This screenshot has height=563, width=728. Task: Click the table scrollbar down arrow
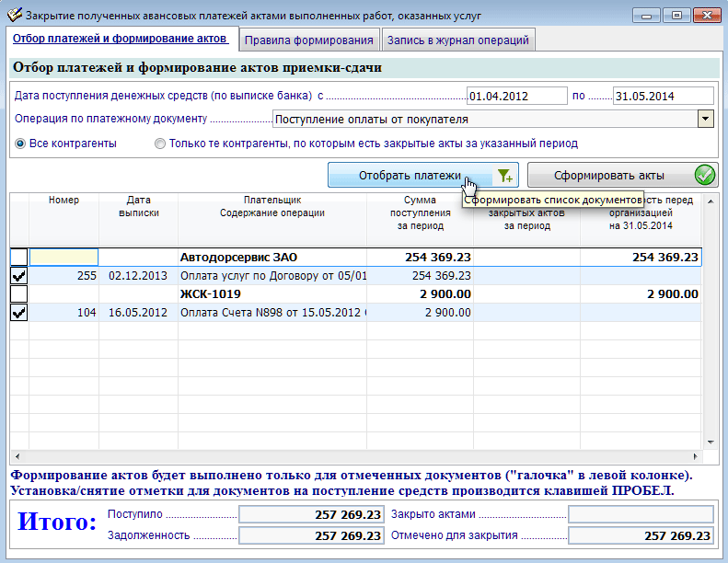[x=711, y=442]
